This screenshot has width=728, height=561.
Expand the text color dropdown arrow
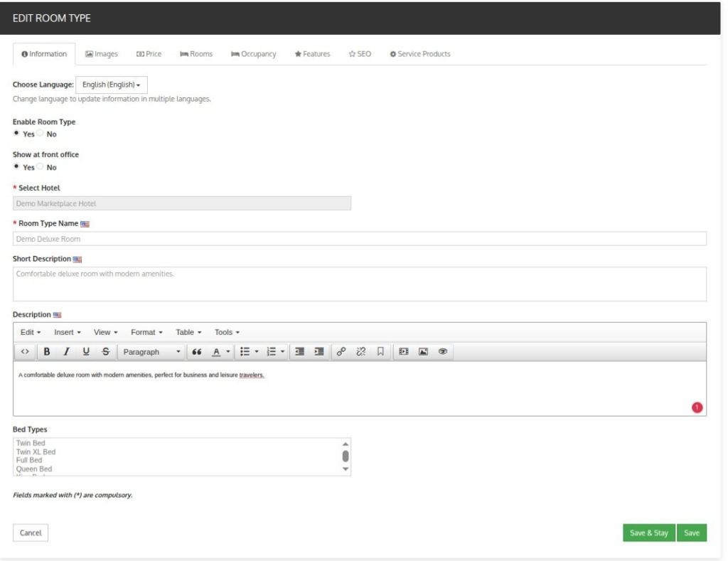(x=228, y=351)
